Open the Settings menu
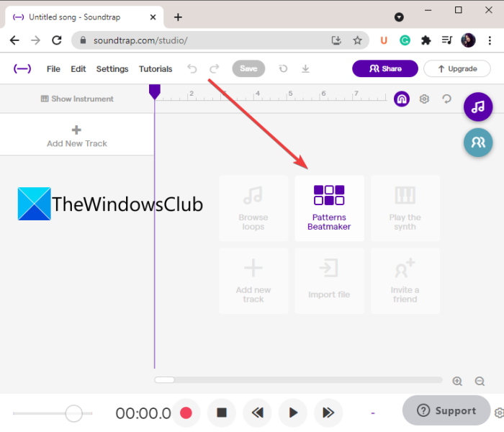 click(112, 69)
